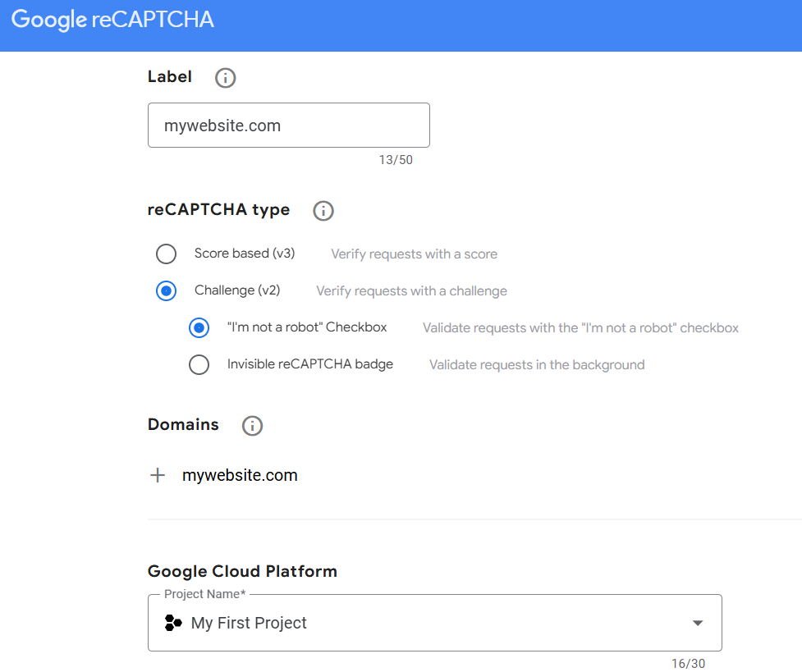Click the "Verify requests with a score" description

pos(414,254)
